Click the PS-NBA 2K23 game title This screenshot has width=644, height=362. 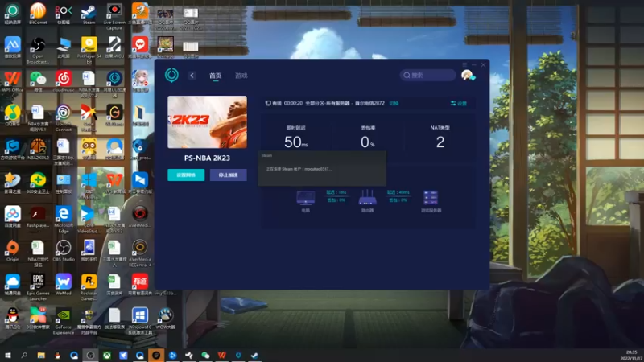tap(207, 158)
